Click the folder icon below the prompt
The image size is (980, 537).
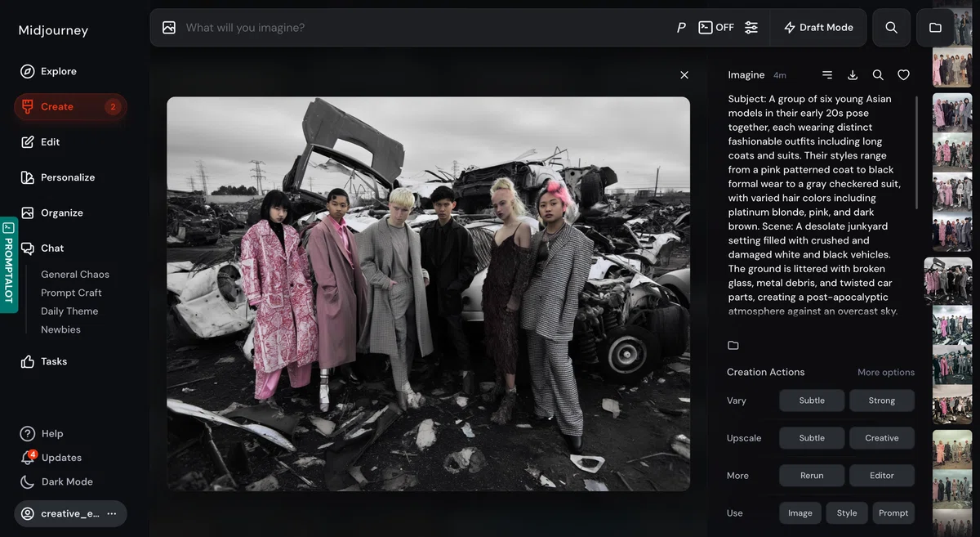[x=733, y=345]
